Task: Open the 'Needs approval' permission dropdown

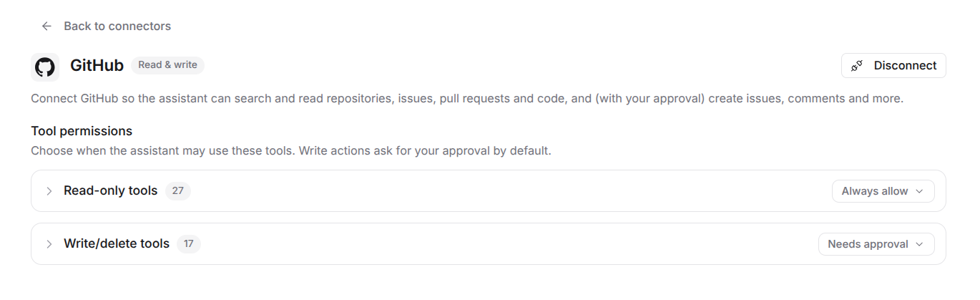Action: pyautogui.click(x=876, y=244)
